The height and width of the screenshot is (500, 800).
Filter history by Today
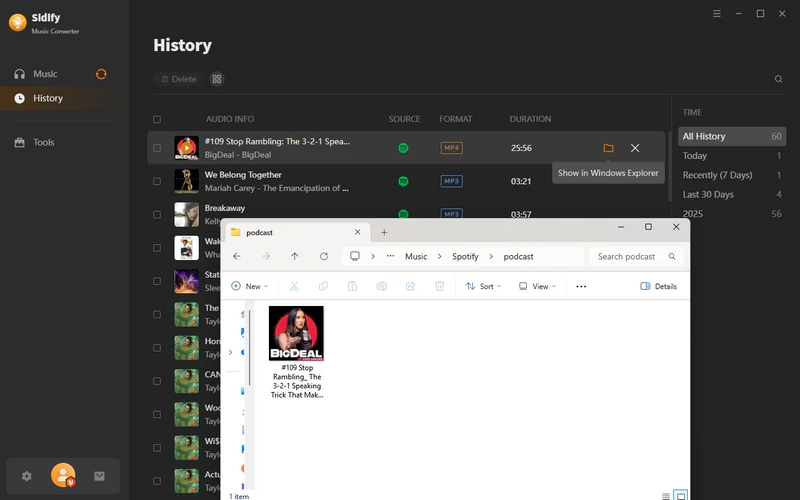732,156
